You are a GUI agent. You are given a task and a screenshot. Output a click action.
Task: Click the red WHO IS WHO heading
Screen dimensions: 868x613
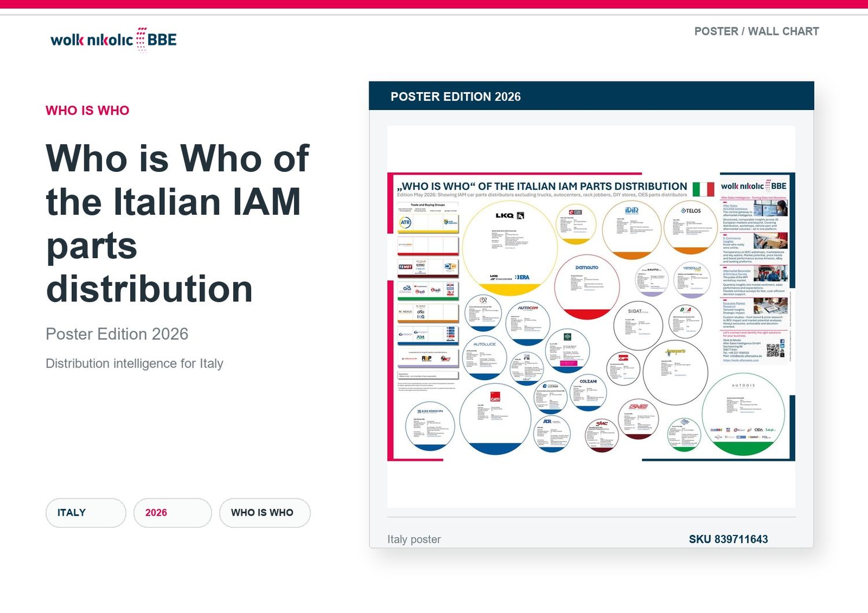tap(87, 111)
